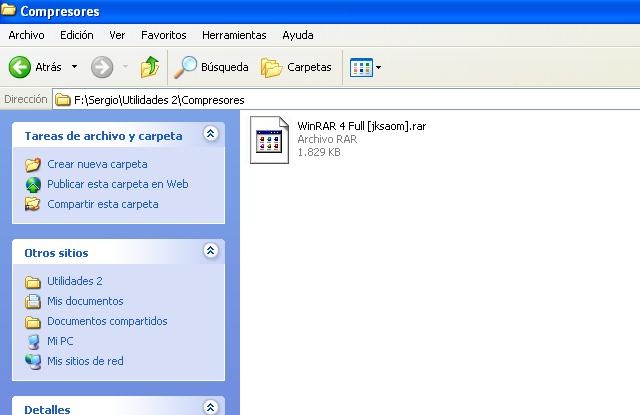Click the Atrás button label

pos(49,67)
